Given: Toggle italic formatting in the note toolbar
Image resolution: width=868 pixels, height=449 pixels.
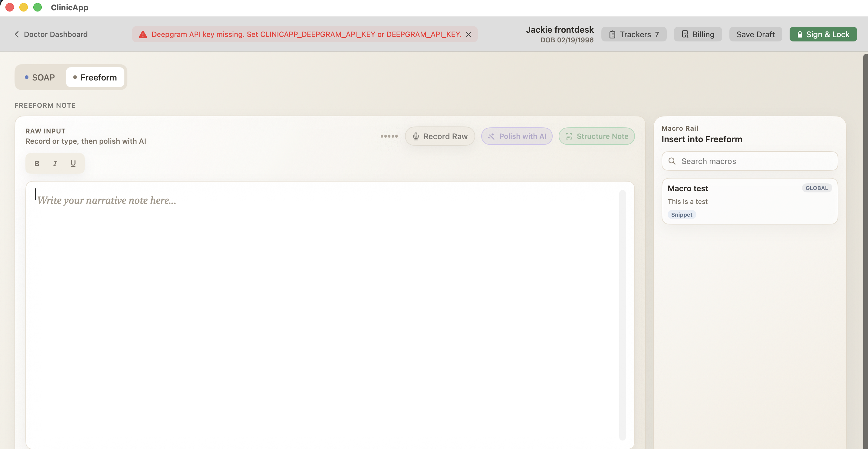Looking at the screenshot, I should click(x=55, y=163).
